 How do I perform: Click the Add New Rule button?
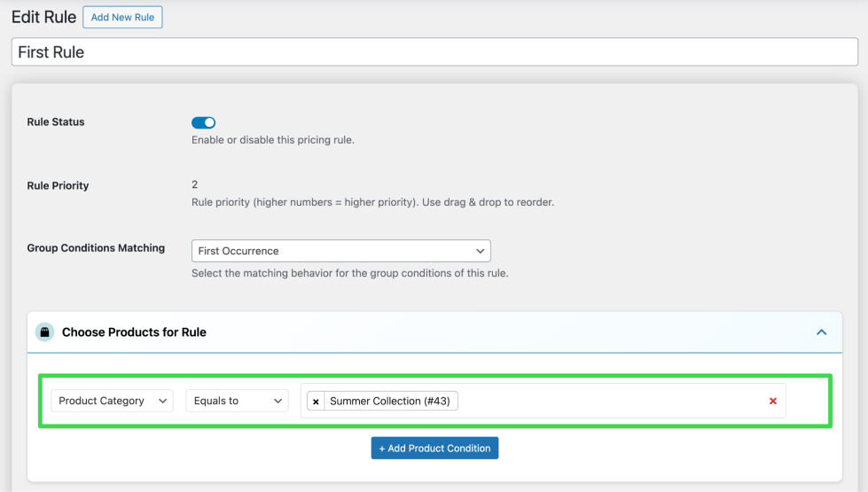point(122,18)
